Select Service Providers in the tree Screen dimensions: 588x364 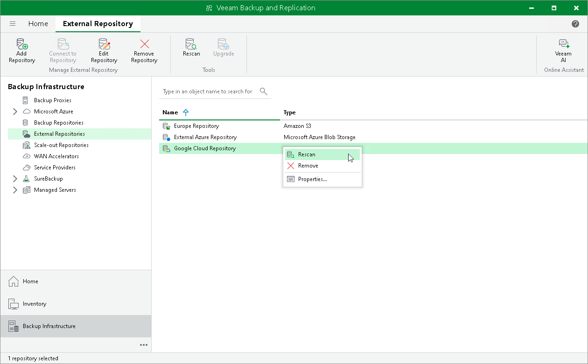(55, 168)
